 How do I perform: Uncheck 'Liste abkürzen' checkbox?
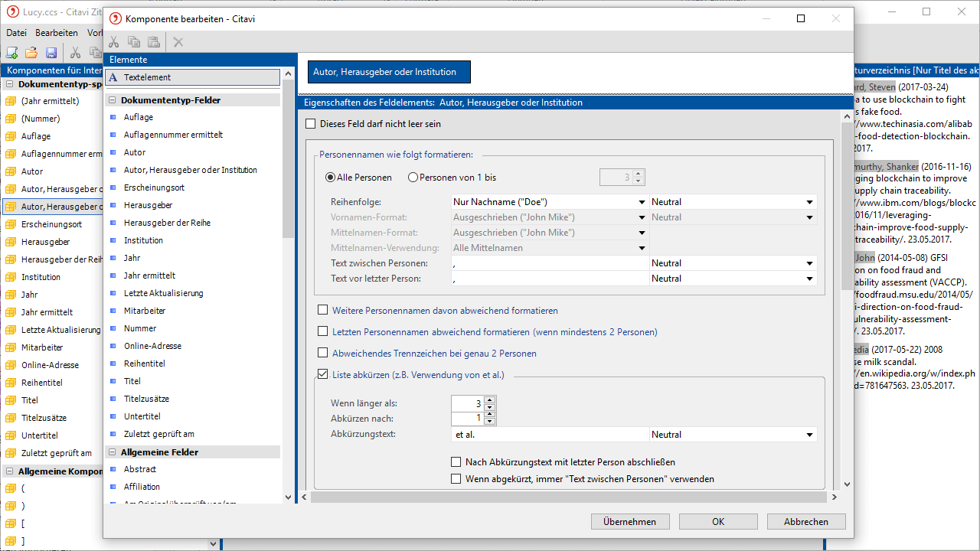point(323,375)
